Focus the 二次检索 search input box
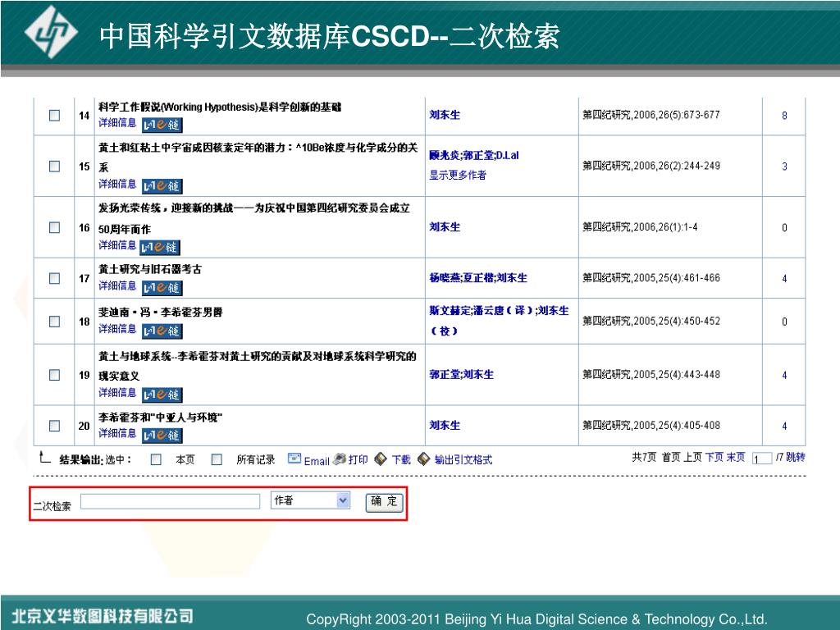 coord(171,501)
